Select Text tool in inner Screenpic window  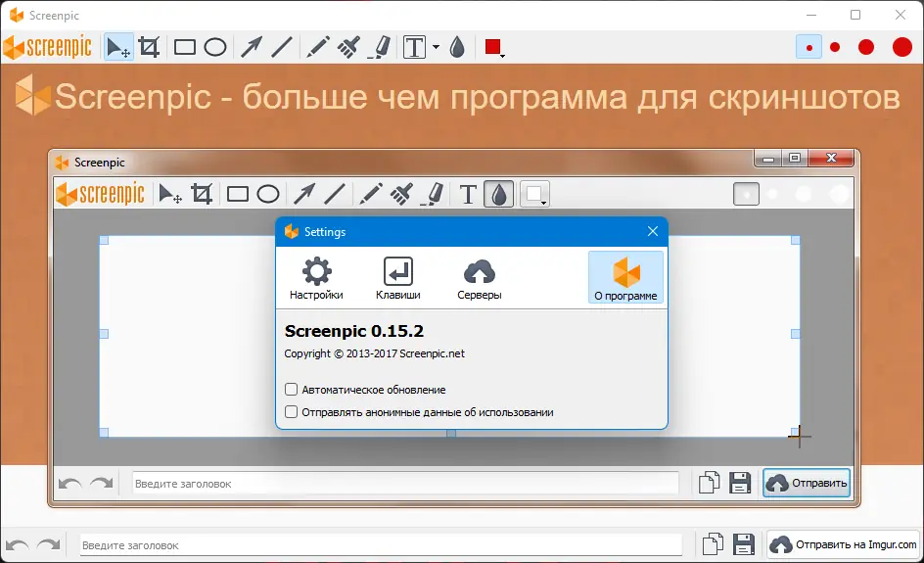tap(468, 194)
